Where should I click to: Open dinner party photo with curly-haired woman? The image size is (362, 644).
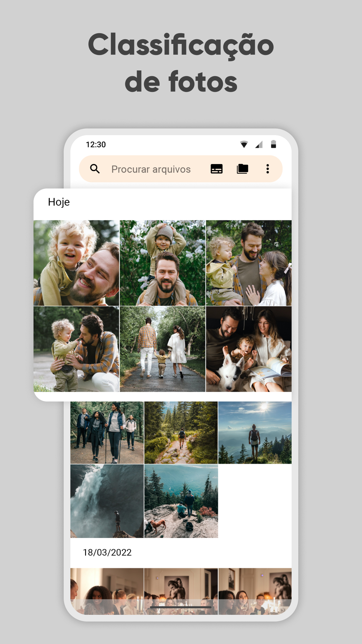(x=107, y=591)
